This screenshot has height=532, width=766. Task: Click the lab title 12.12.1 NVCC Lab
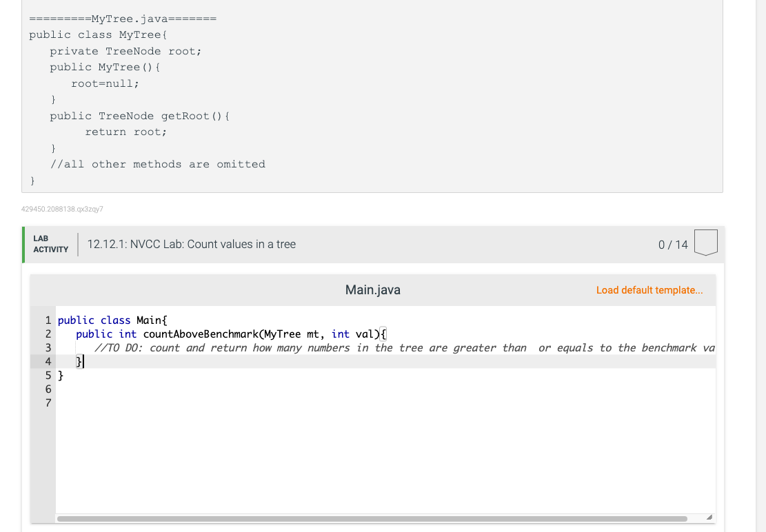pos(192,244)
